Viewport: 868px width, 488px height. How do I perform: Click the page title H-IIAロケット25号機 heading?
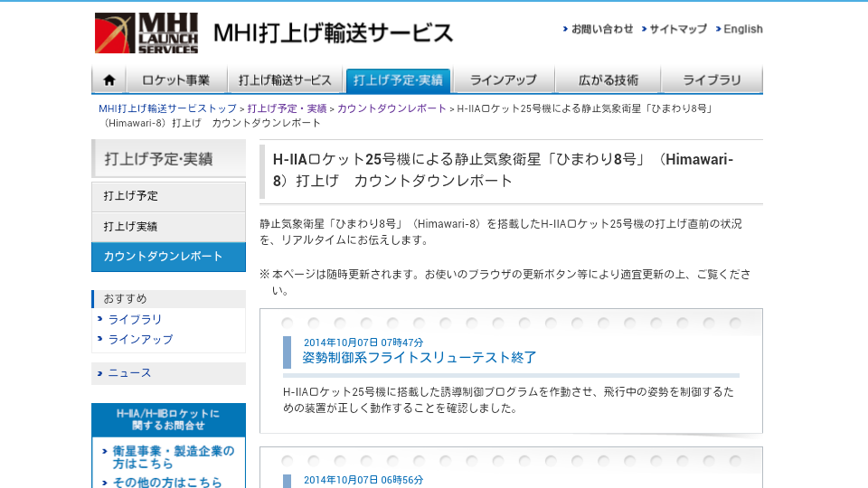(x=503, y=170)
